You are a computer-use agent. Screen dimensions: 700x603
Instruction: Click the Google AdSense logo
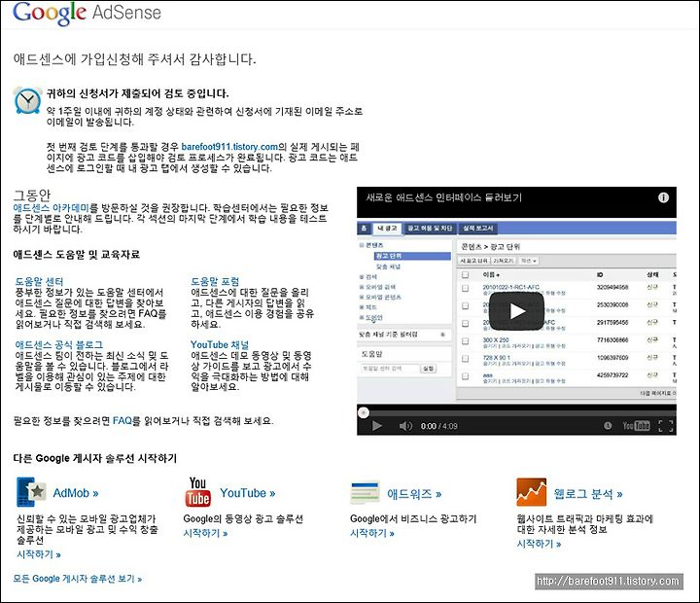(x=87, y=13)
